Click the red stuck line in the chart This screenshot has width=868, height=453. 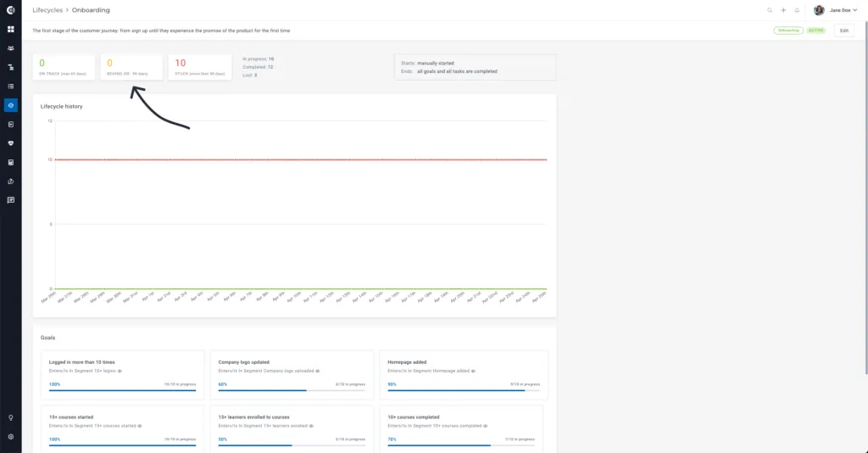pos(301,159)
